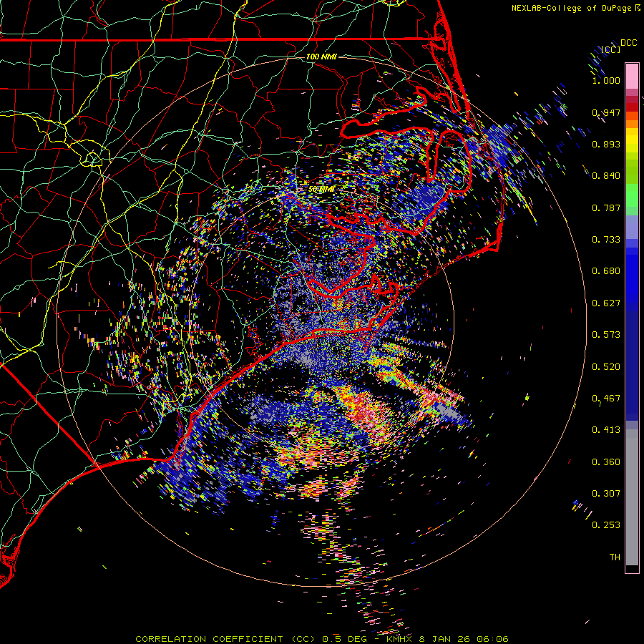Viewport: 644px width, 644px height.
Task: Click the 8 JAN 26 date text
Action: tap(445, 639)
